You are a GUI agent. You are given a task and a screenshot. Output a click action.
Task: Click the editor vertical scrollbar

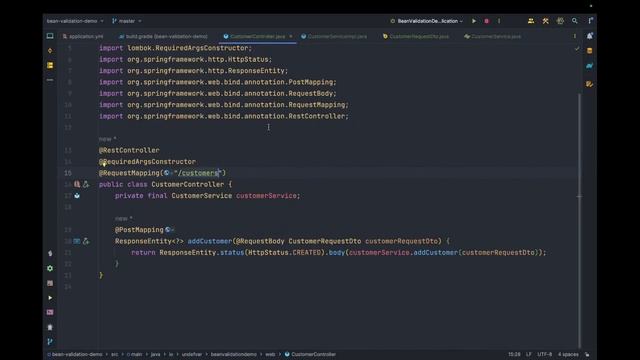579,220
